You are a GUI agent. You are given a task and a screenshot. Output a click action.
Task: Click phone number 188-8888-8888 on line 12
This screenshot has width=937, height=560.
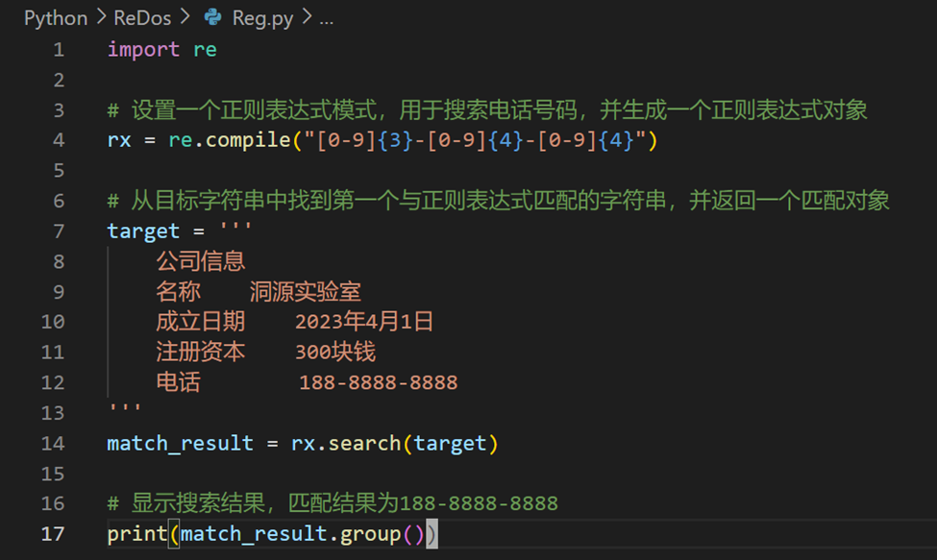(x=379, y=382)
